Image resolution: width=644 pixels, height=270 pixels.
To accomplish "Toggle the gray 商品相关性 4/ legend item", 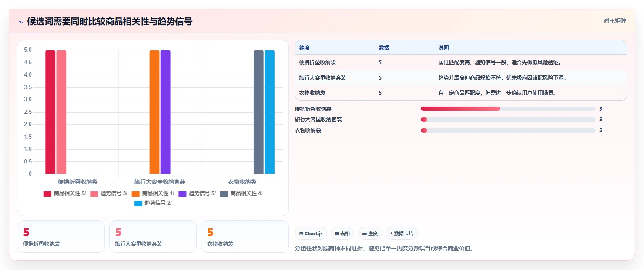I will (241, 193).
